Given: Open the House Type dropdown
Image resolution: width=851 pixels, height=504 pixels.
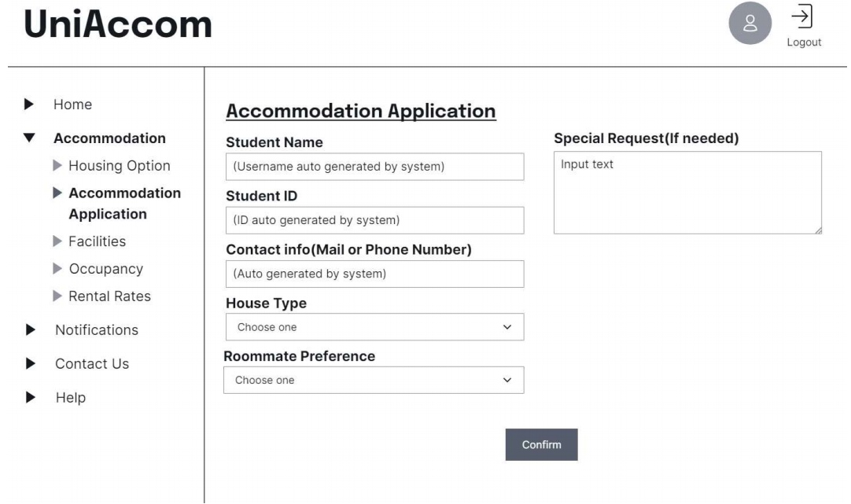Looking at the screenshot, I should click(x=375, y=326).
